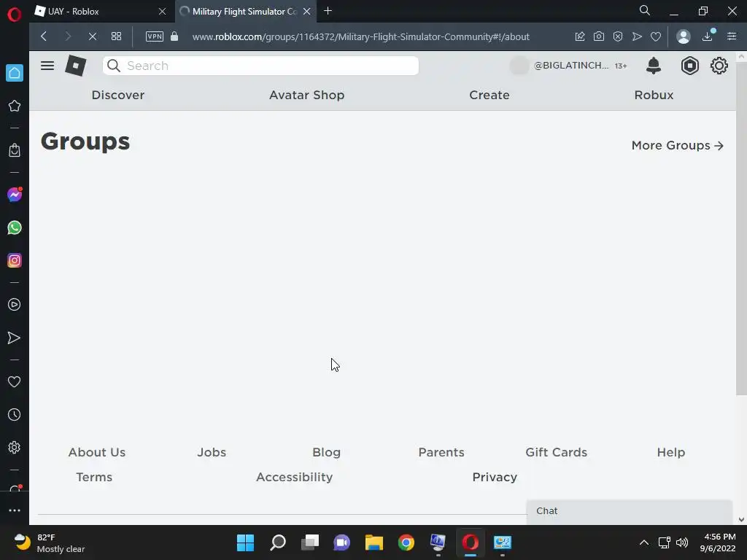747x560 pixels.
Task: Open File Explorer from the taskbar
Action: pyautogui.click(x=374, y=542)
